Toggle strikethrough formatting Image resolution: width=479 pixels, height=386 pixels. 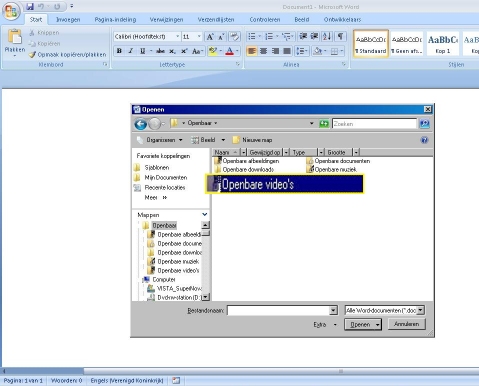[160, 51]
